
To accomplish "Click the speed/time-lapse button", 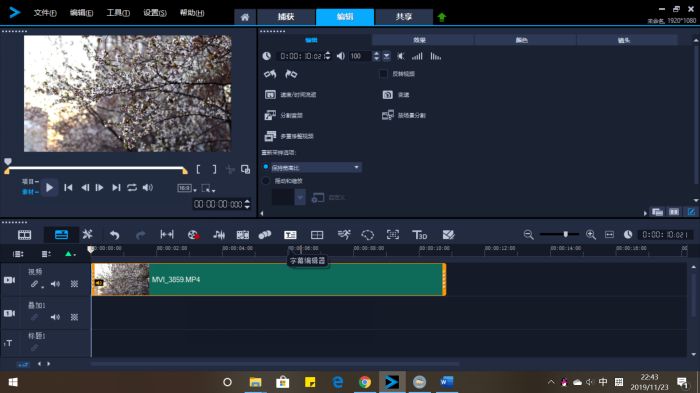I will pyautogui.click(x=291, y=95).
